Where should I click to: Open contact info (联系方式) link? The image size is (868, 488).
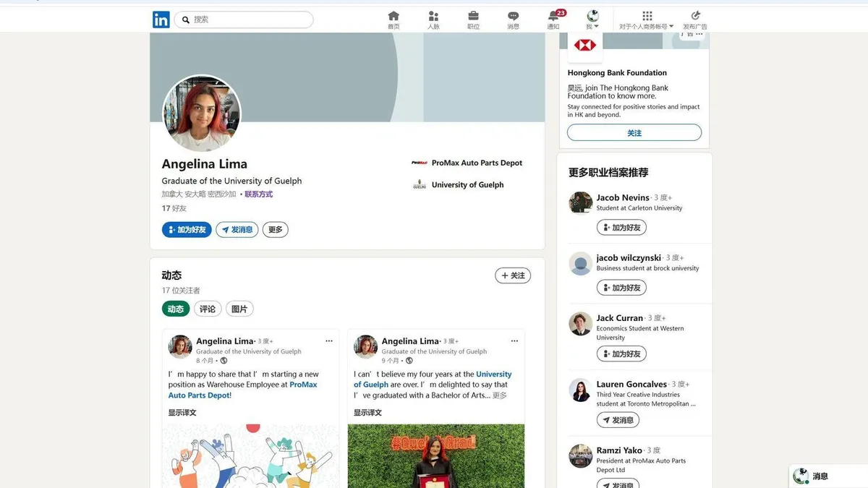(x=258, y=194)
